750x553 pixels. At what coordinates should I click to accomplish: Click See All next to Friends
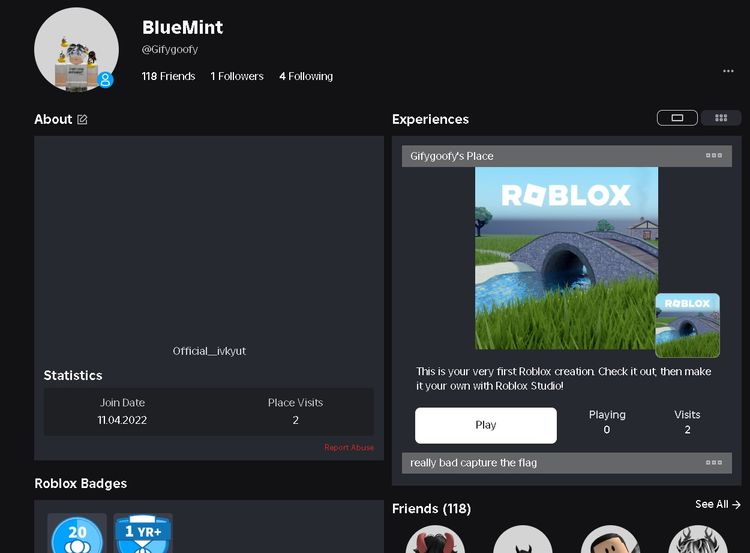tap(718, 505)
